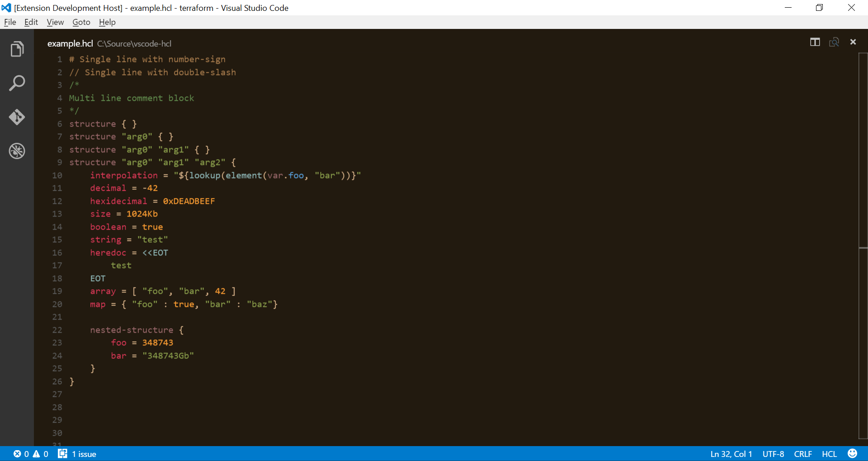Click the C:\Source\vscode-hcl path label
The width and height of the screenshot is (868, 461).
click(x=134, y=43)
